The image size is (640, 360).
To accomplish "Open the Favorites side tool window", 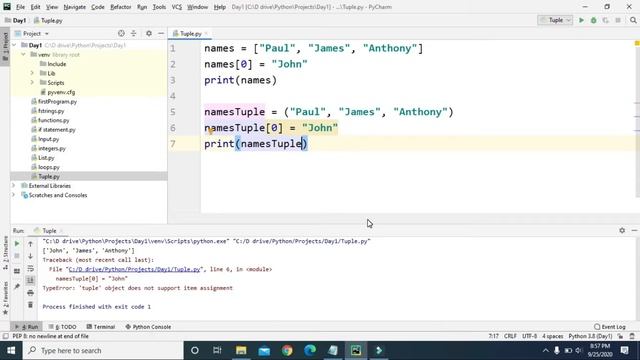I will (5, 297).
